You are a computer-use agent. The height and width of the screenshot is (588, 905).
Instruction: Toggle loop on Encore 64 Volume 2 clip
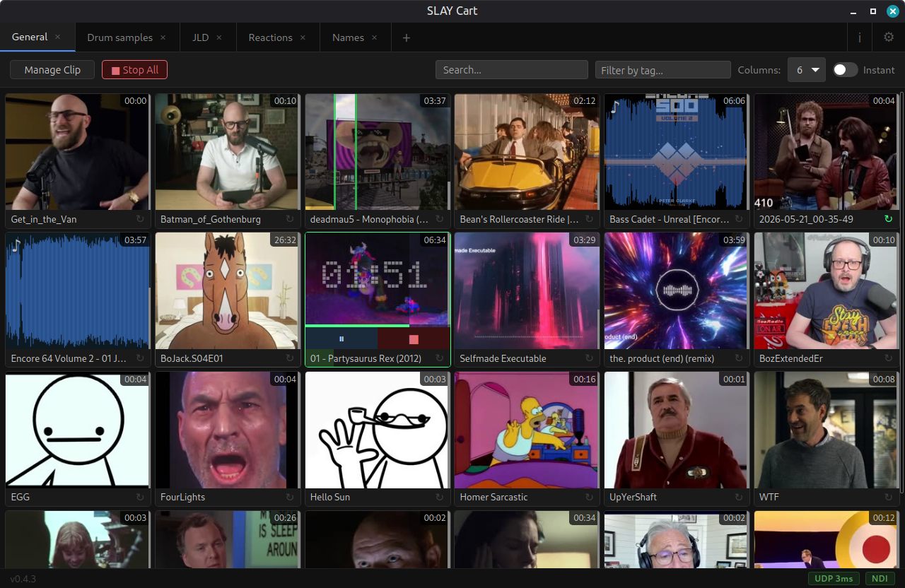click(x=140, y=358)
